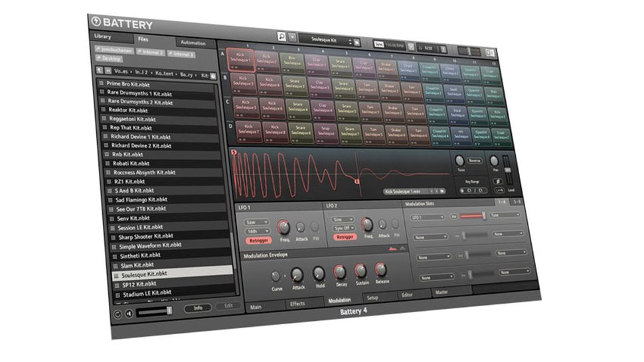Click the folder-up arrow in file browser
This screenshot has height=362, width=644.
(x=100, y=70)
